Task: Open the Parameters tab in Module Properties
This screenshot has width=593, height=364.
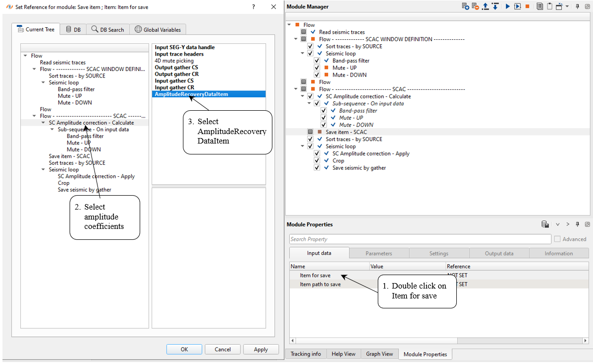Action: click(379, 253)
